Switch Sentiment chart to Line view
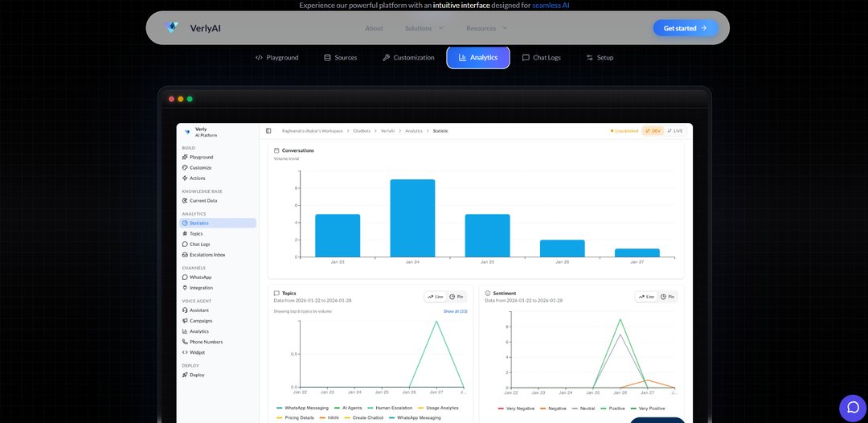The height and width of the screenshot is (423, 868). coord(647,297)
